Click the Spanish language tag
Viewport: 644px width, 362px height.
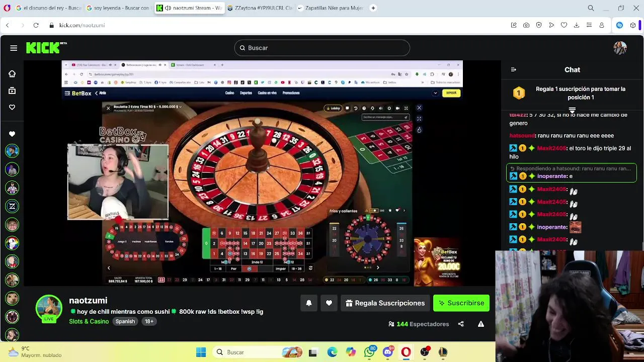point(125,321)
